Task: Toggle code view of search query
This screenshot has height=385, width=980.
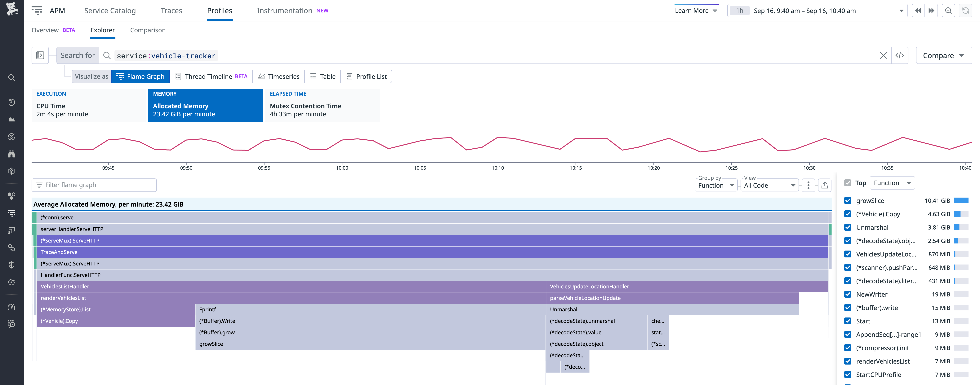Action: coord(899,55)
